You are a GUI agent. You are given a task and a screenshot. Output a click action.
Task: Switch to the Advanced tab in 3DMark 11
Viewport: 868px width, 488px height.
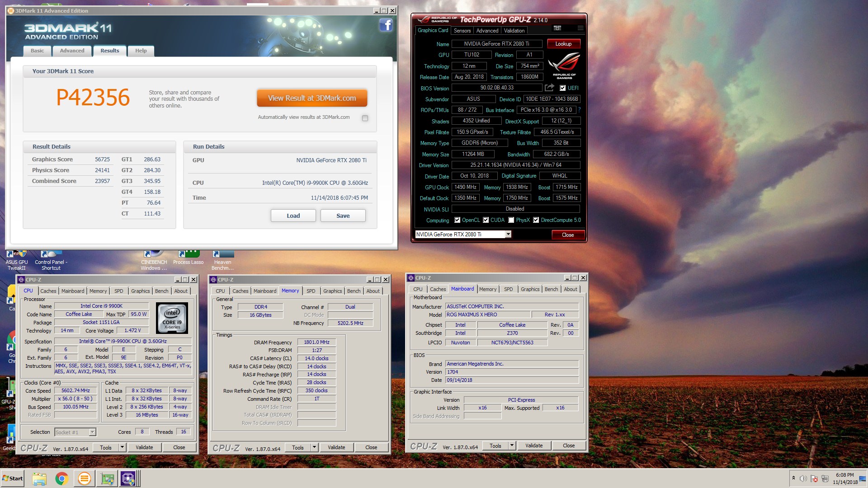(72, 51)
